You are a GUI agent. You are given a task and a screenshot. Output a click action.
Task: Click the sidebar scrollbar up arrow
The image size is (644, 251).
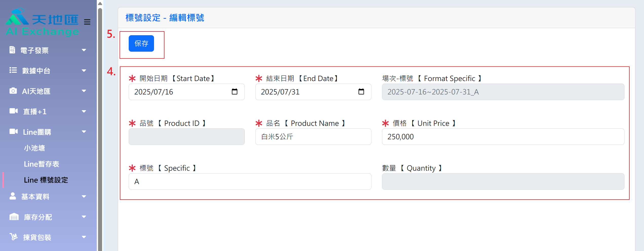pyautogui.click(x=100, y=4)
